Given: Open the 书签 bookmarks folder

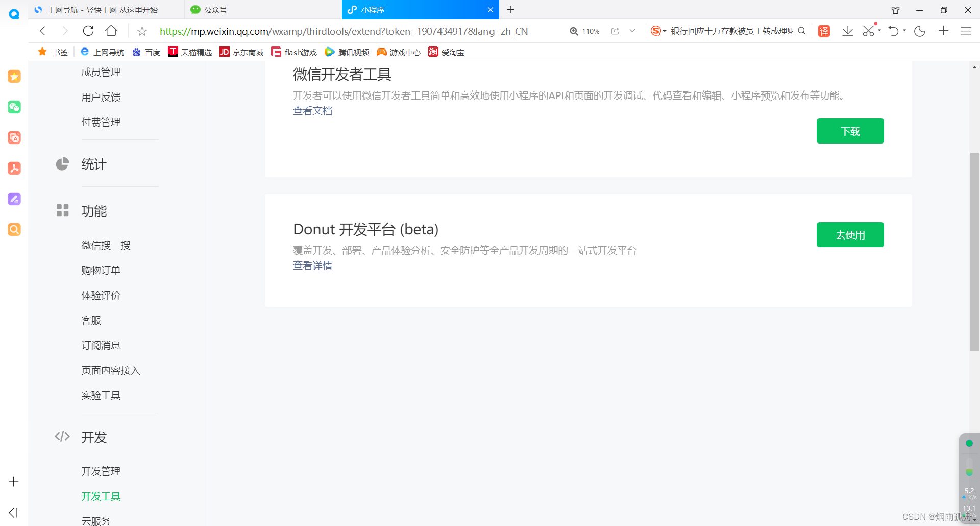Looking at the screenshot, I should pyautogui.click(x=53, y=52).
